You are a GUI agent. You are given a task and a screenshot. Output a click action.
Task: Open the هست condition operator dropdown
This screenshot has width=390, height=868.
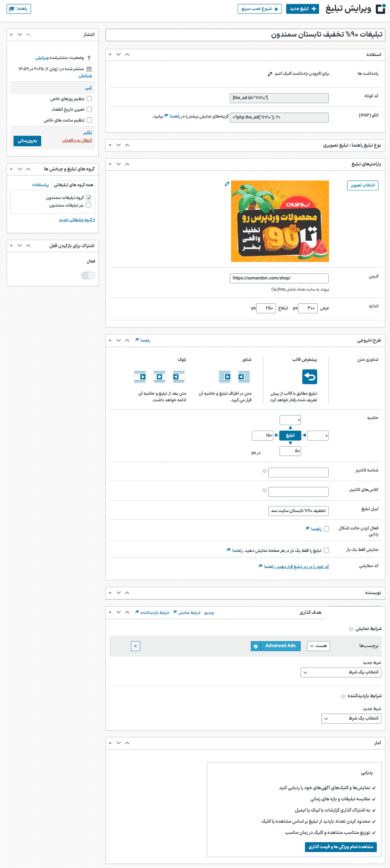(319, 646)
